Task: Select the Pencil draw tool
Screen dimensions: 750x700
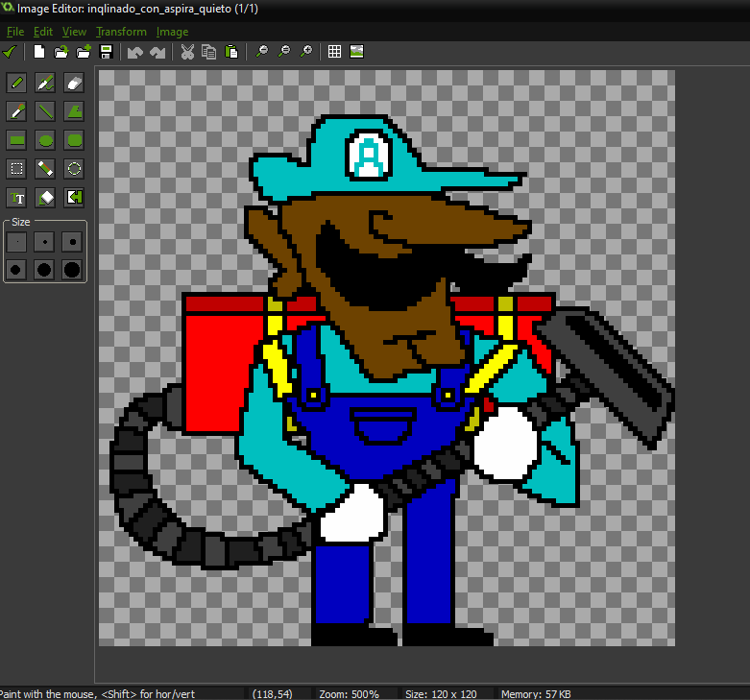Action: (x=16, y=83)
